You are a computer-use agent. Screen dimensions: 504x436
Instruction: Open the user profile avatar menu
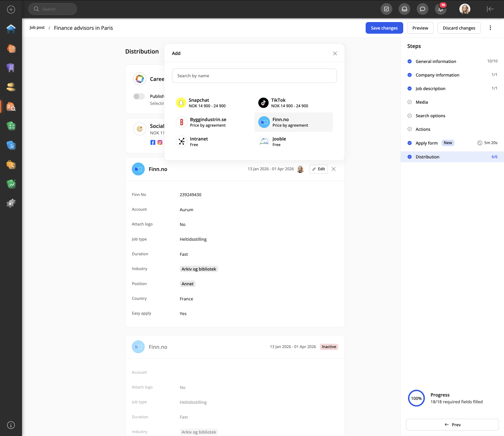pos(465,9)
